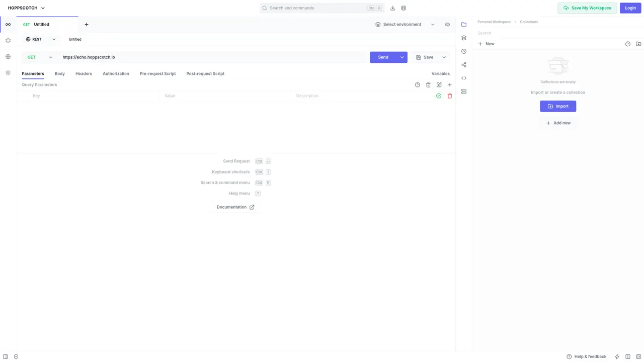This screenshot has width=644, height=362.
Task: Show the Collections folder panel
Action: pyautogui.click(x=464, y=24)
